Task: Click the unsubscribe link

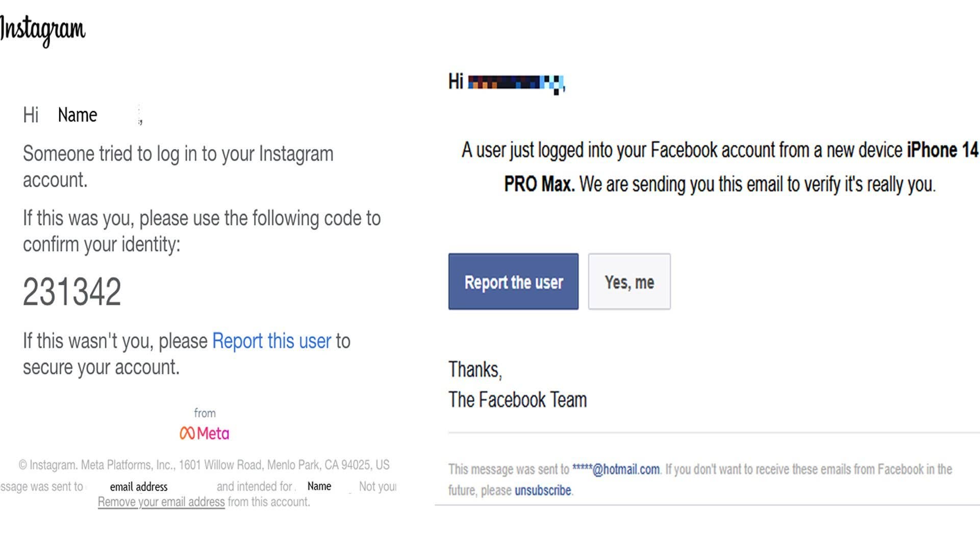Action: tap(543, 490)
